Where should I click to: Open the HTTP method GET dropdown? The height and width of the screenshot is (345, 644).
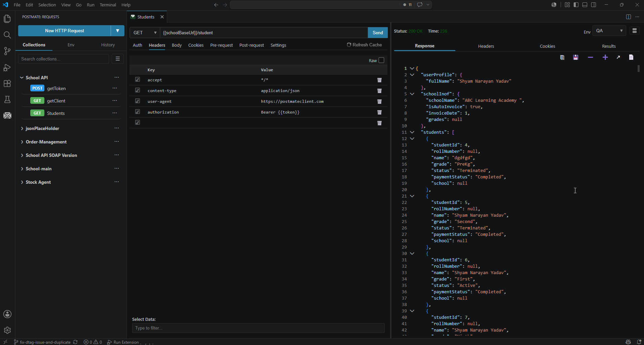point(145,33)
